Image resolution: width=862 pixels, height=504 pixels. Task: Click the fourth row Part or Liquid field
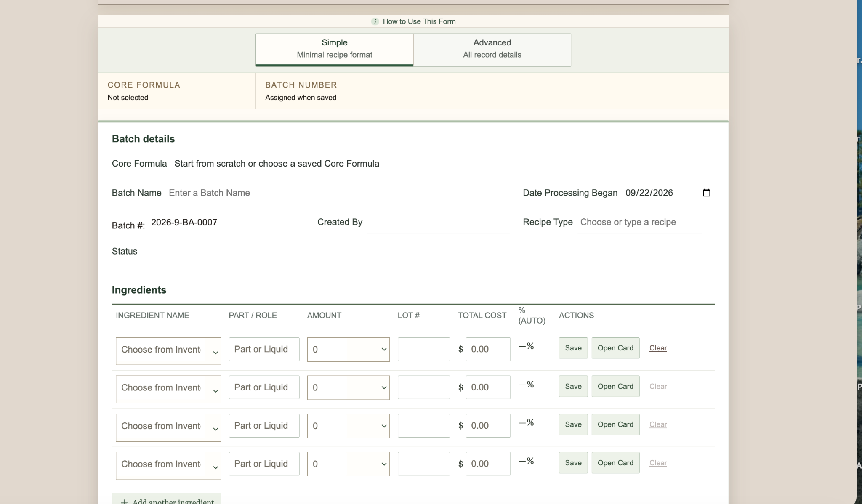tap(264, 464)
